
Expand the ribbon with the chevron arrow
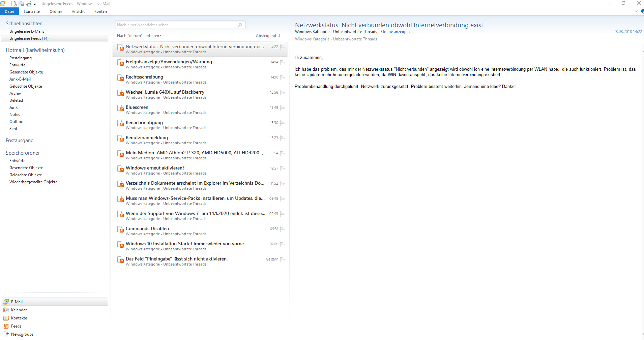click(x=636, y=11)
